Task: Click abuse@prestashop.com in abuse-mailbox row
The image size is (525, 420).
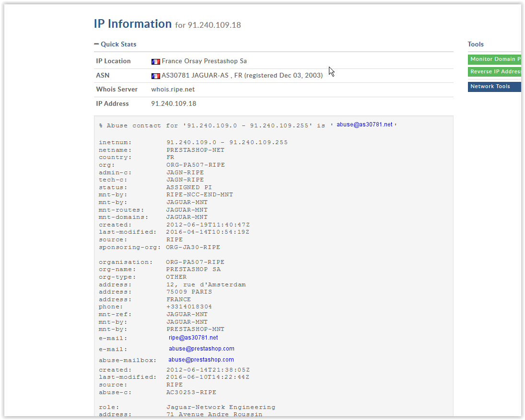Action: [x=201, y=360]
